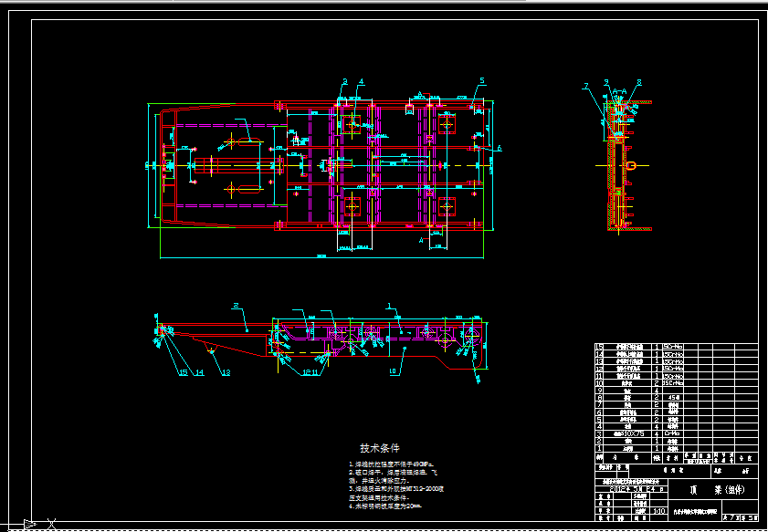
Task: Select balloon number 6 right of the plan view
Action: [500, 148]
